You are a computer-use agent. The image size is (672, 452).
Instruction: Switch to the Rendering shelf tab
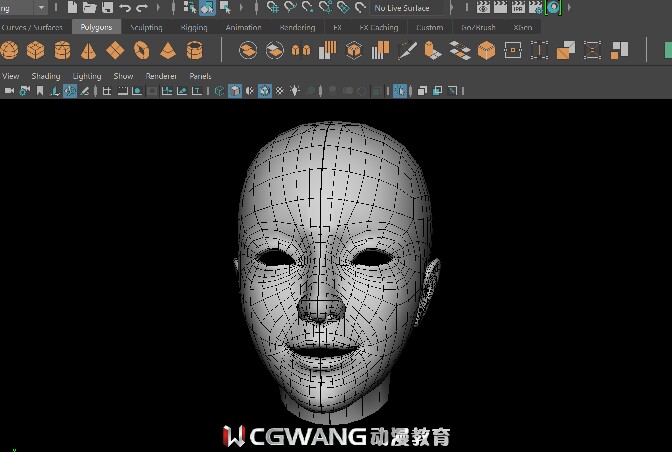pyautogui.click(x=297, y=27)
